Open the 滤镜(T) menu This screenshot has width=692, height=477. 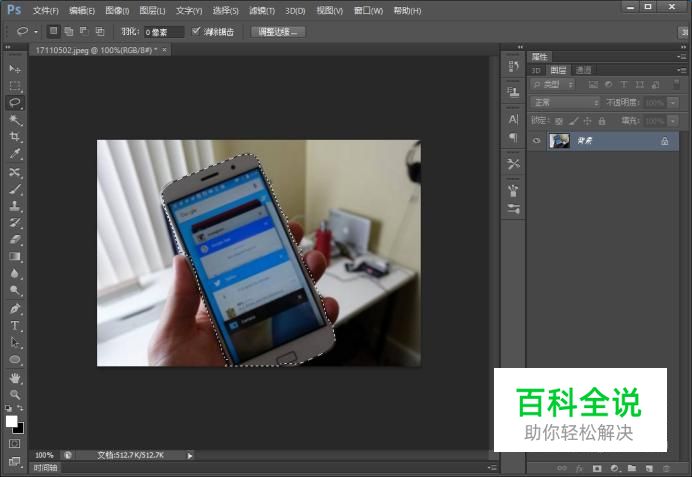pos(262,11)
